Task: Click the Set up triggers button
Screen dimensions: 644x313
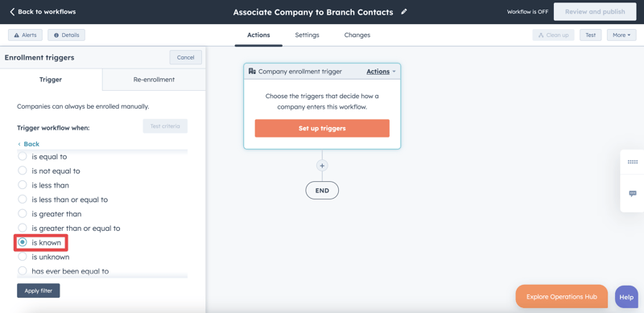Action: (322, 128)
